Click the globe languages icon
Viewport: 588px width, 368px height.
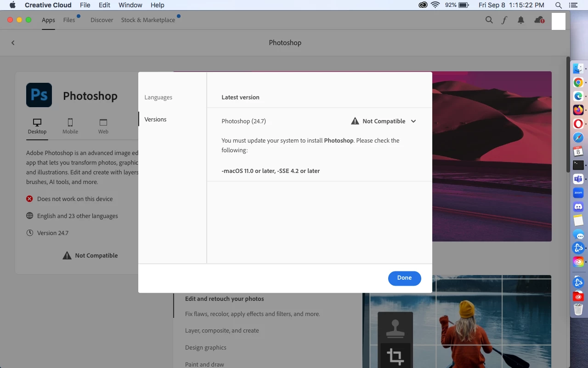tap(29, 216)
